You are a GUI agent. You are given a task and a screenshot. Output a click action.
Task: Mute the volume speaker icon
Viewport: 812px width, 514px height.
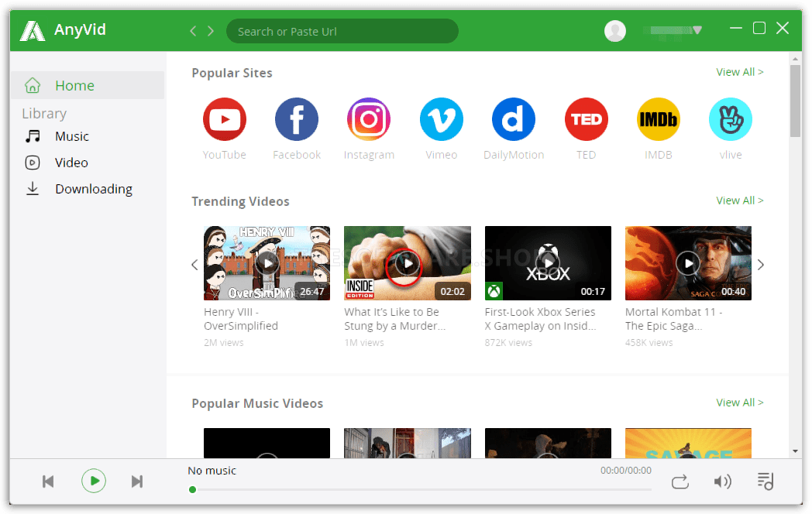[722, 481]
